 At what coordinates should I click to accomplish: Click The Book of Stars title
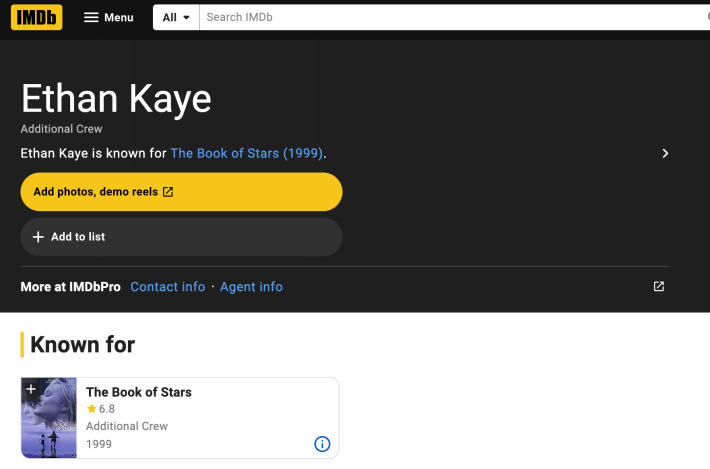pos(139,392)
